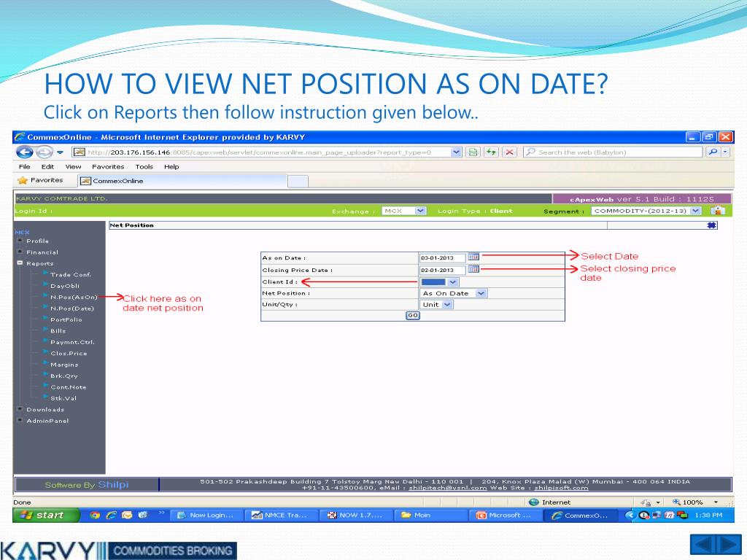Click the previous slide arrow button
Screen dimensions: 747x560
(x=704, y=545)
